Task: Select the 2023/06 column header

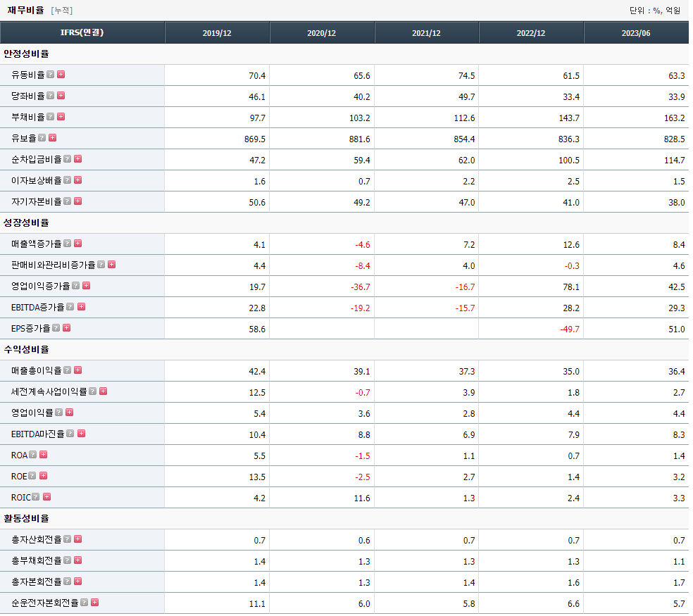Action: coord(636,32)
